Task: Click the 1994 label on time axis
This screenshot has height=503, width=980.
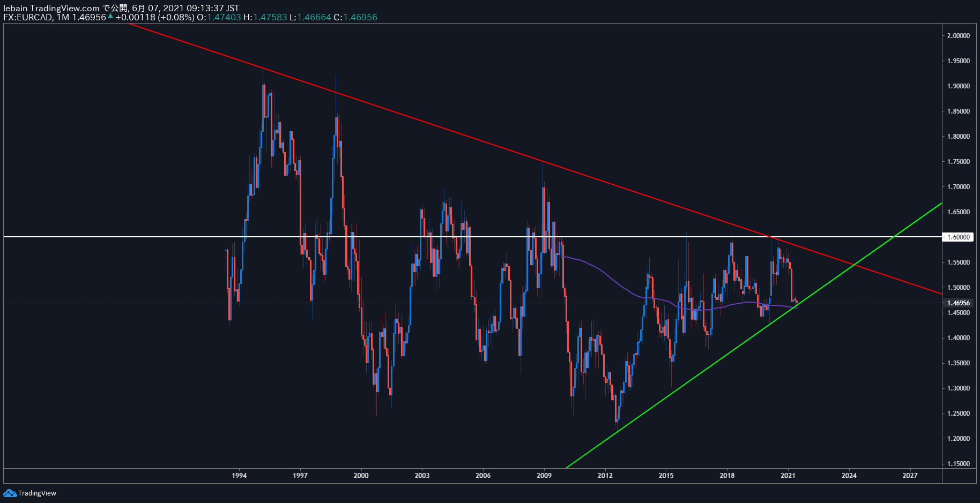Action: tap(239, 475)
